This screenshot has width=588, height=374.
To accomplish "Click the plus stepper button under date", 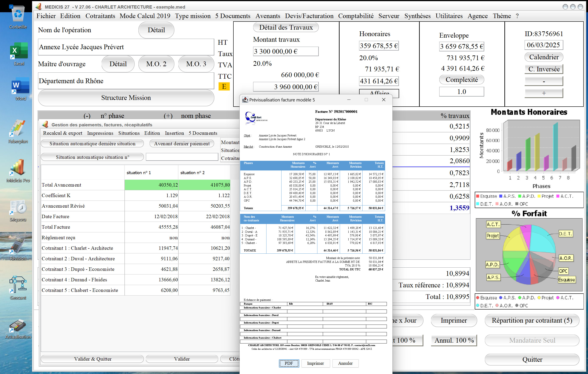I will pos(544,93).
